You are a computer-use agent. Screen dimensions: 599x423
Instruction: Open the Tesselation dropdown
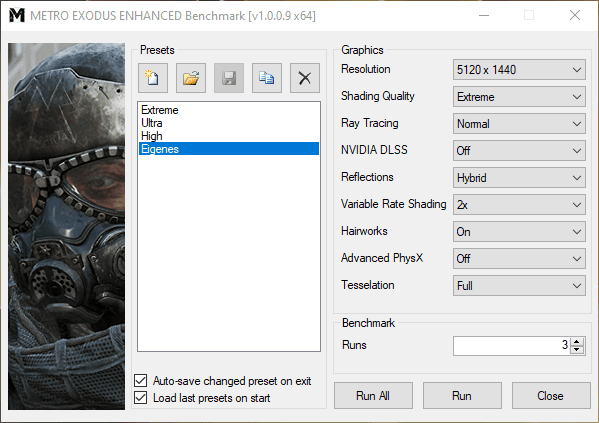pos(519,285)
